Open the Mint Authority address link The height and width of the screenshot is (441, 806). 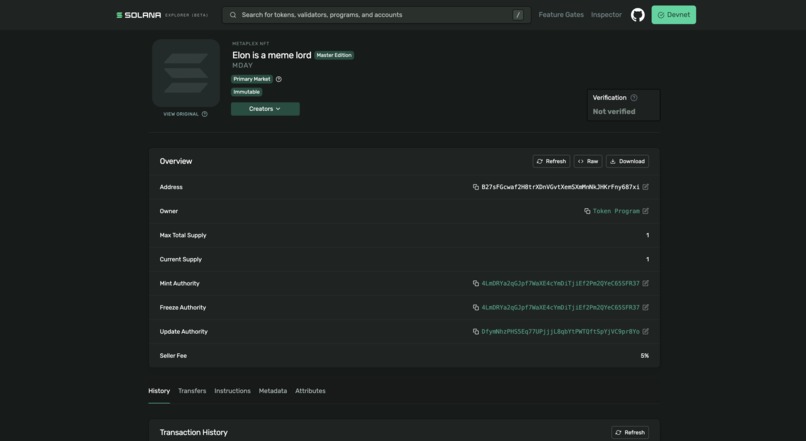[560, 283]
